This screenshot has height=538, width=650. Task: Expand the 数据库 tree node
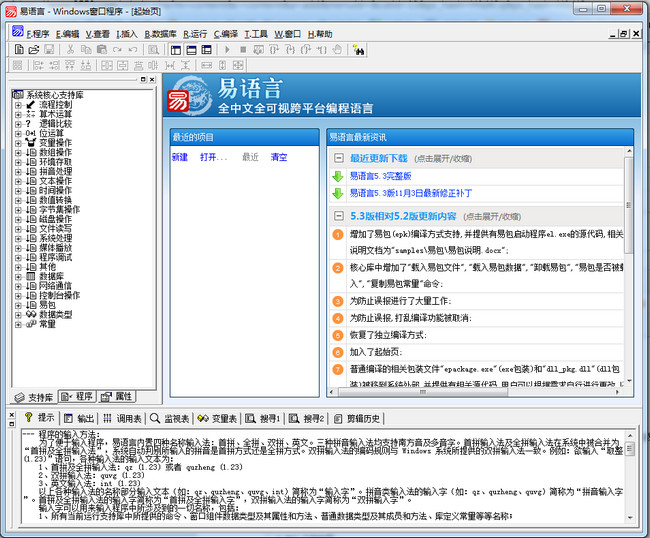click(18, 276)
